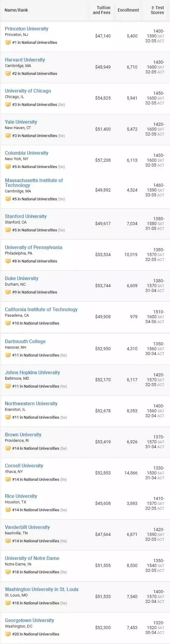This screenshot has height=644, width=170.
Task: Sort by the Enrollment column header
Action: 128,10
